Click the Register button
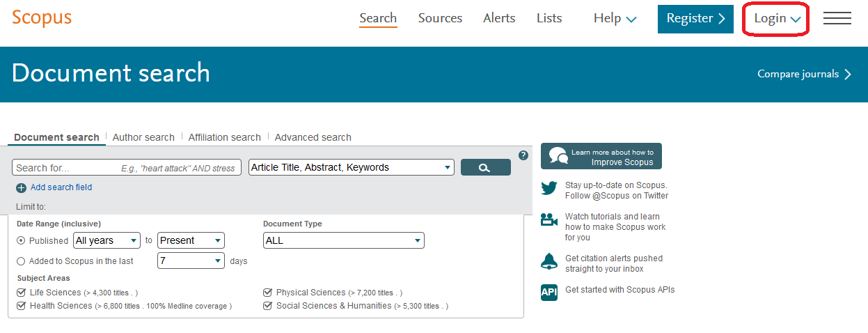This screenshot has height=333, width=868. (695, 19)
